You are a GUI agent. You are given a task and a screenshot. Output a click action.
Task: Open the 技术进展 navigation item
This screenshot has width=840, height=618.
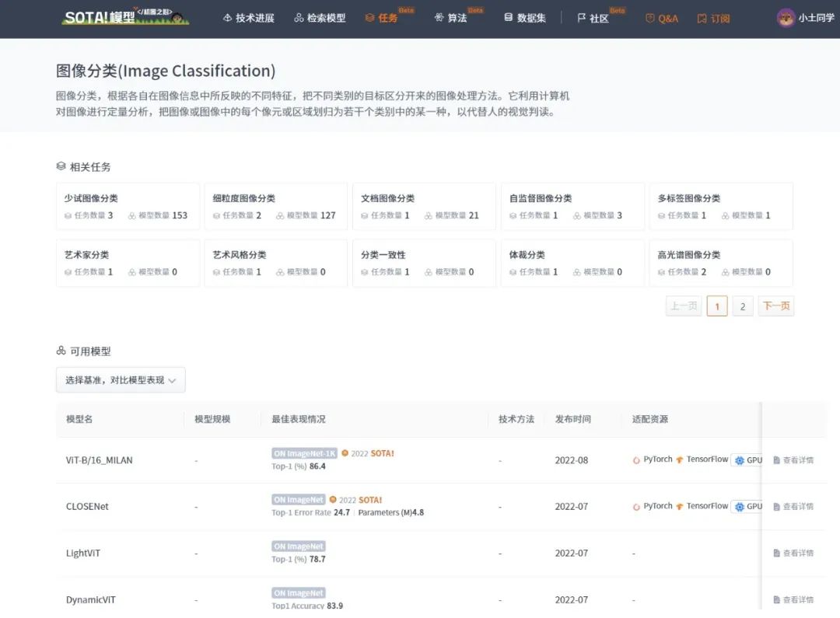pos(248,18)
